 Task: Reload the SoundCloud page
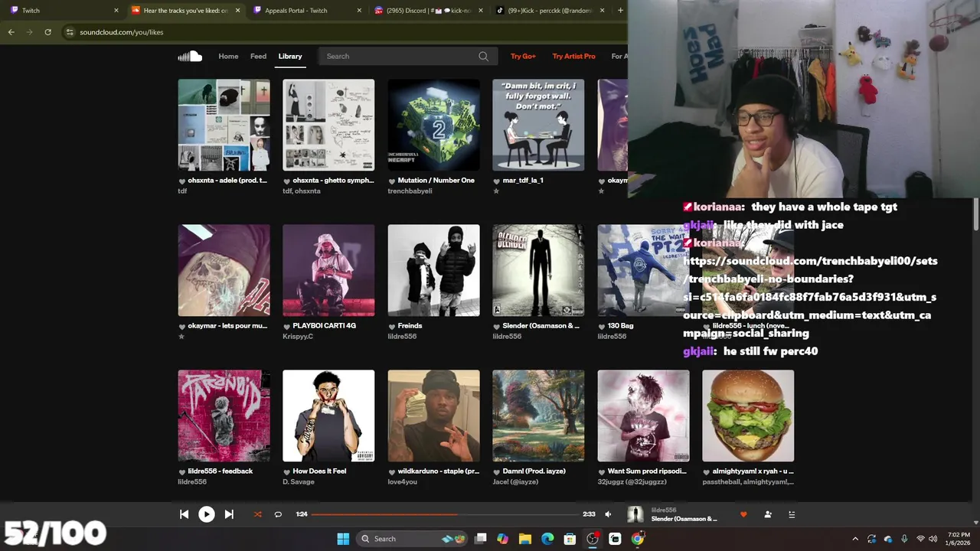coord(47,32)
